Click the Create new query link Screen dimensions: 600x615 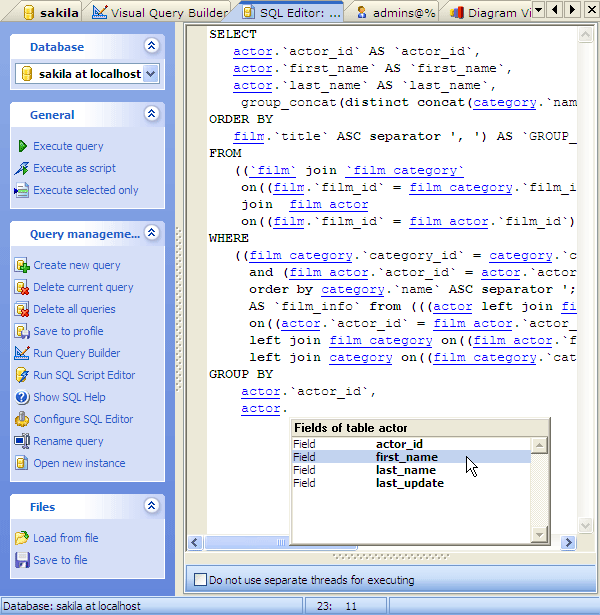click(77, 265)
